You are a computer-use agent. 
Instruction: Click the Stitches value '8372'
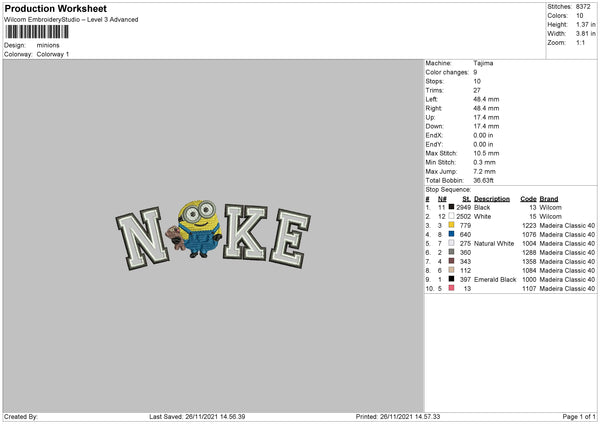583,7
